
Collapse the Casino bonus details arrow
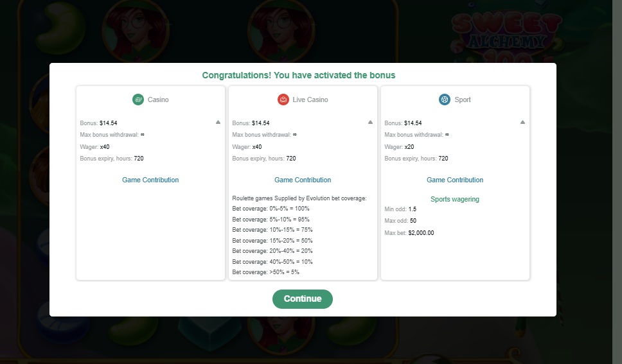[x=218, y=122]
